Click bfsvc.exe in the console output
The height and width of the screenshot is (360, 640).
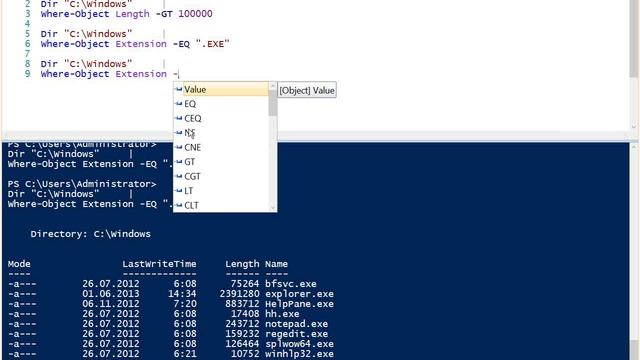pos(291,284)
